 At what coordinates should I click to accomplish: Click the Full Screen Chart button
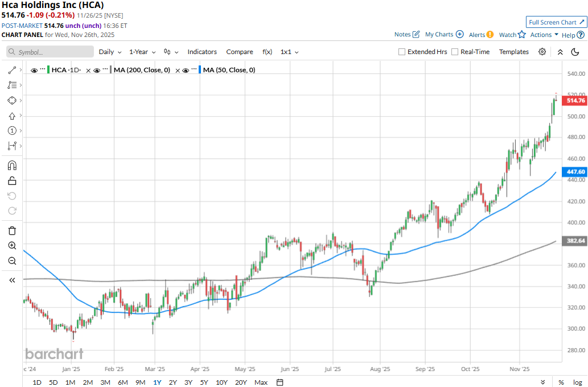[x=556, y=22]
